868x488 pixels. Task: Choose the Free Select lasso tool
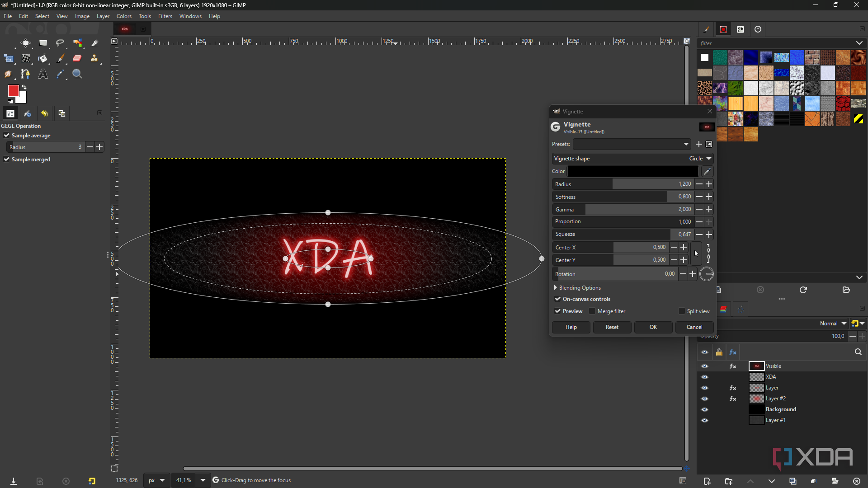[x=60, y=43]
